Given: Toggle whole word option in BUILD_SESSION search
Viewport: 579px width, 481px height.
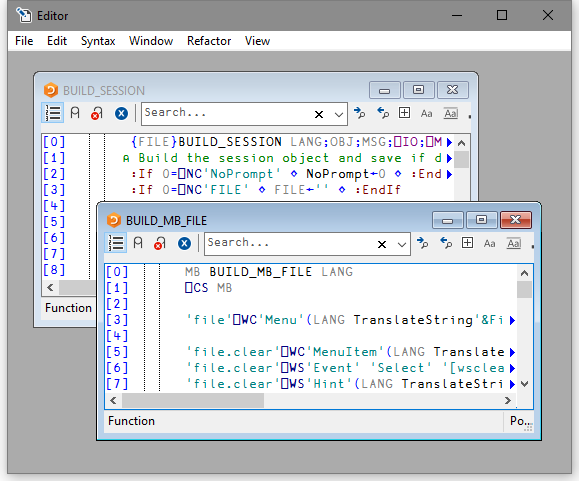Looking at the screenshot, I should [451, 113].
